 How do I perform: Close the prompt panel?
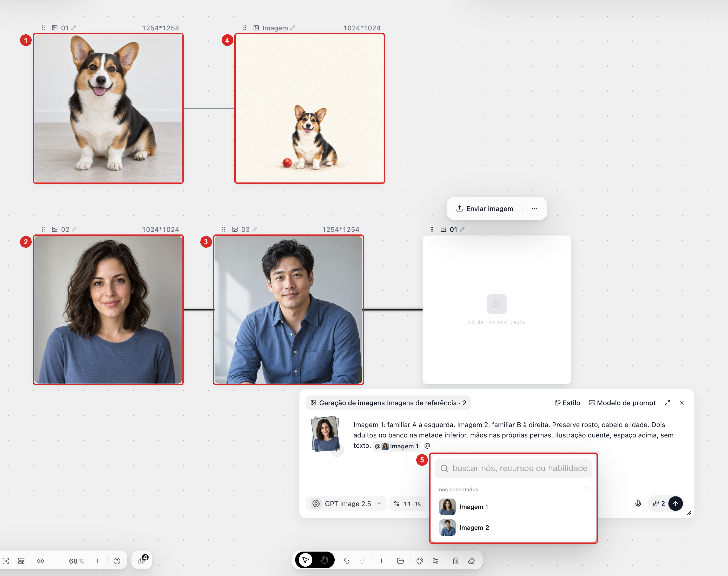pyautogui.click(x=682, y=403)
